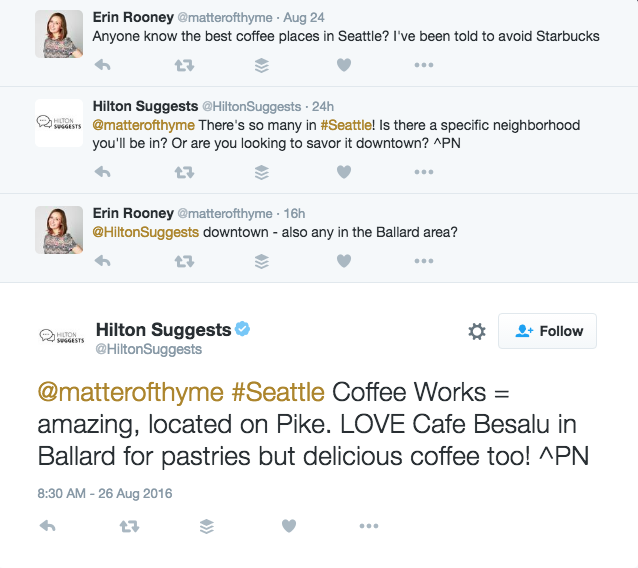This screenshot has height=568, width=638.
Task: Reply to Erin's downtown Ballard tweet
Action: pos(101,261)
